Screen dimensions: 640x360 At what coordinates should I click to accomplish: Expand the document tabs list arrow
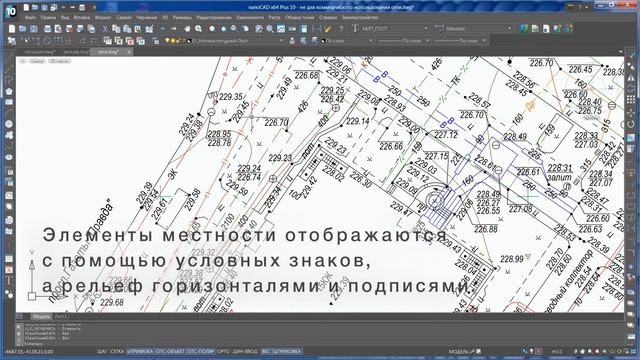tap(621, 52)
